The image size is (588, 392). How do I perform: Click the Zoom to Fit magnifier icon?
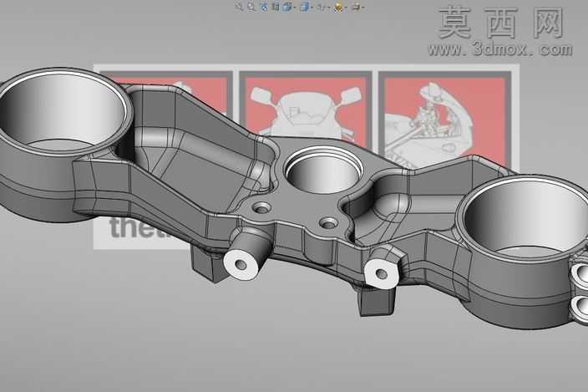[x=239, y=7]
